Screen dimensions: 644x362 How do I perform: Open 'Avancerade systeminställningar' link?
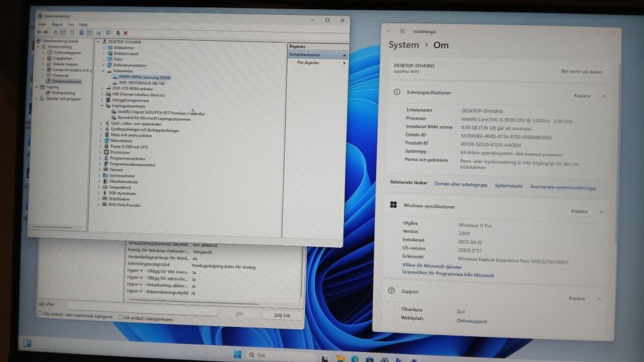click(562, 187)
